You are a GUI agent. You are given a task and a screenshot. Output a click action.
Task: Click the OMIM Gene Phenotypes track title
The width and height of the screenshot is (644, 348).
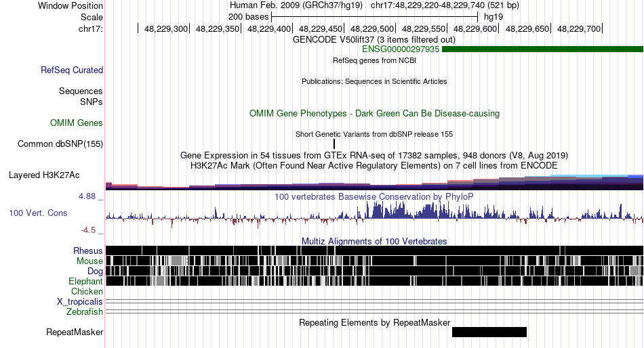pos(375,113)
